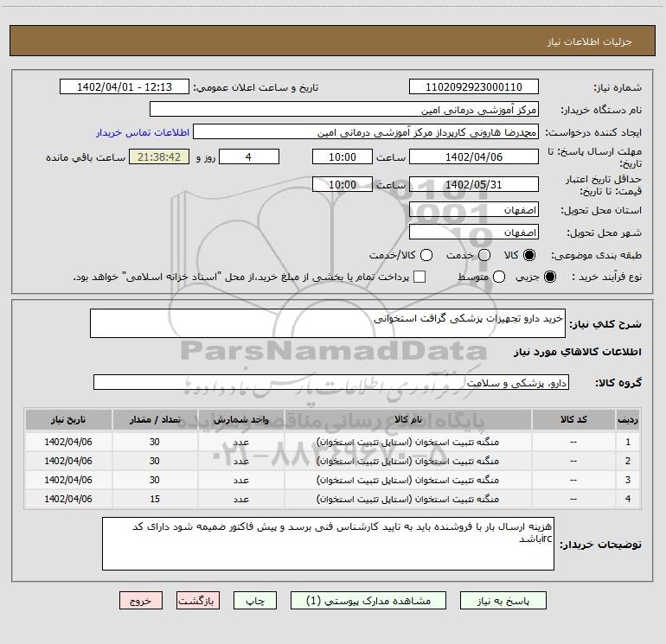Click the چاپ print button
666x644 pixels.
click(x=255, y=601)
